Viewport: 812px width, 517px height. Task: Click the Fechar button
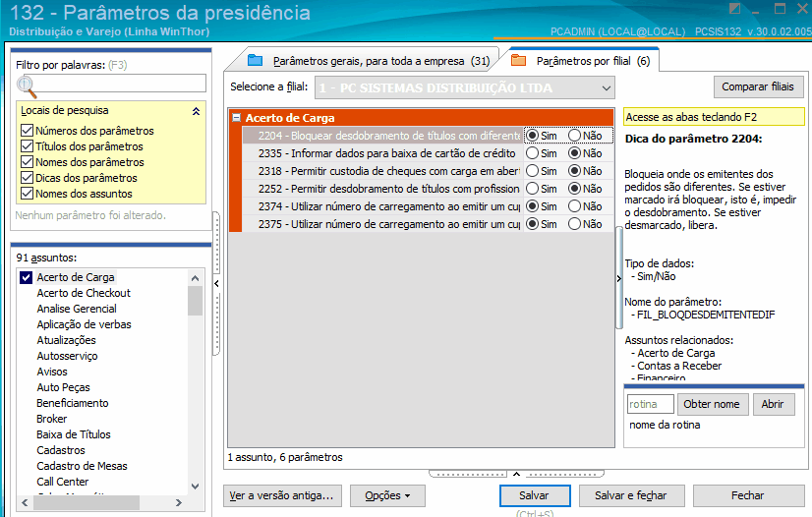pos(748,495)
